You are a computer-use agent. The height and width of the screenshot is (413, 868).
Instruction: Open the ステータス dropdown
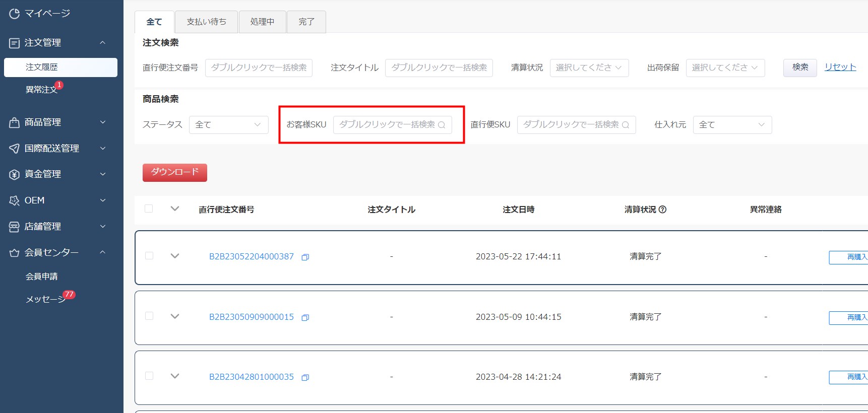point(228,125)
